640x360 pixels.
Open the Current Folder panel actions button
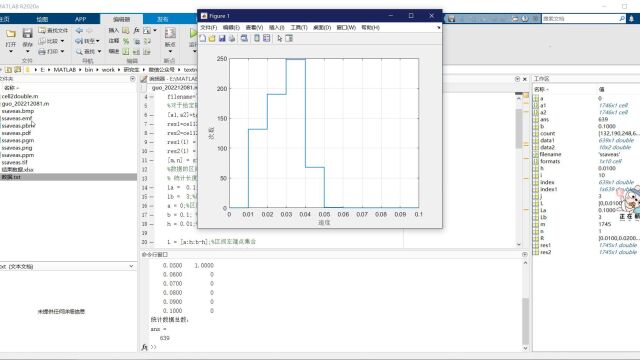pyautogui.click(x=133, y=79)
